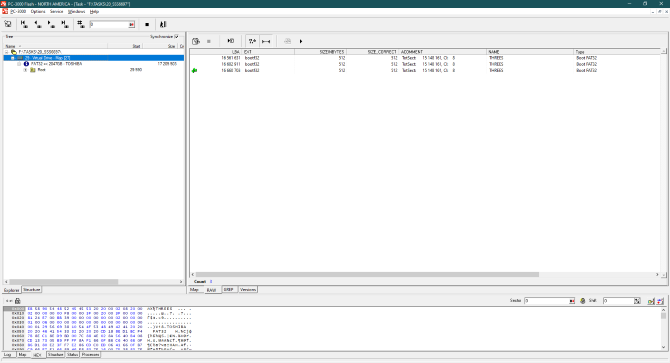Sort tree by Size column header
The width and height of the screenshot is (670, 363).
pyautogui.click(x=159, y=46)
